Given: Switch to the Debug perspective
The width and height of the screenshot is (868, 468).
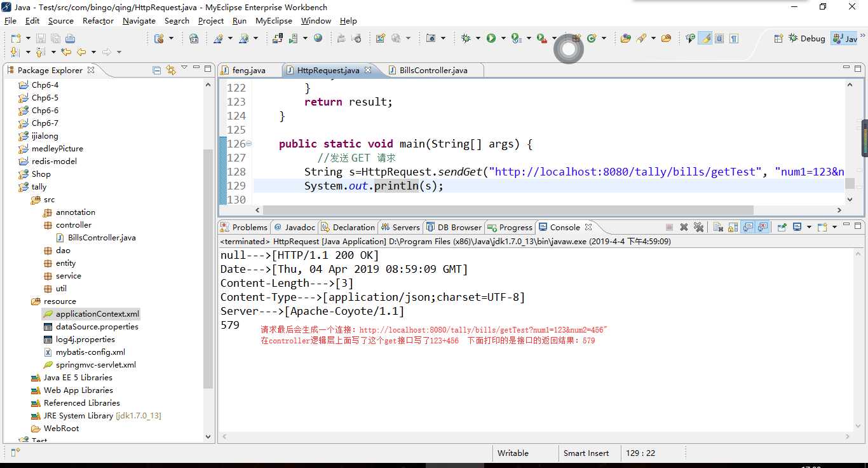Looking at the screenshot, I should (x=806, y=38).
